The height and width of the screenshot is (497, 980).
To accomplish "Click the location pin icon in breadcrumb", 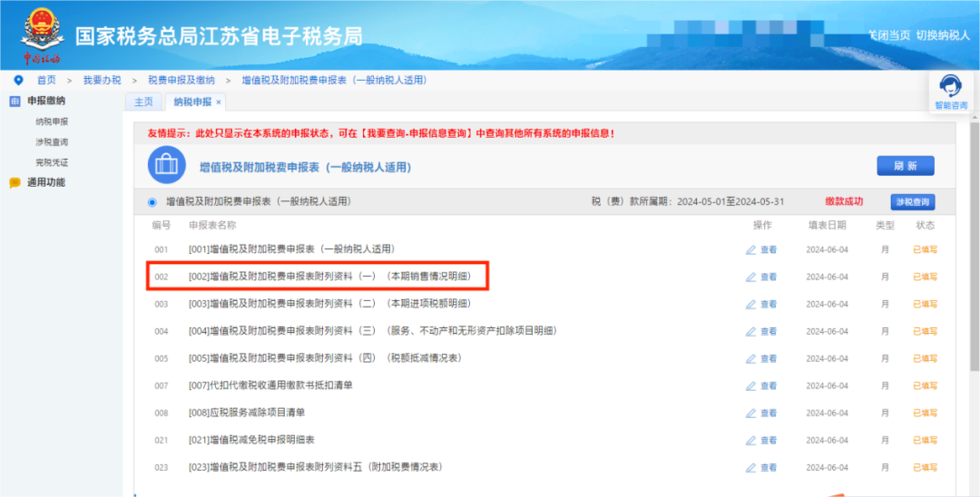I will 18,80.
